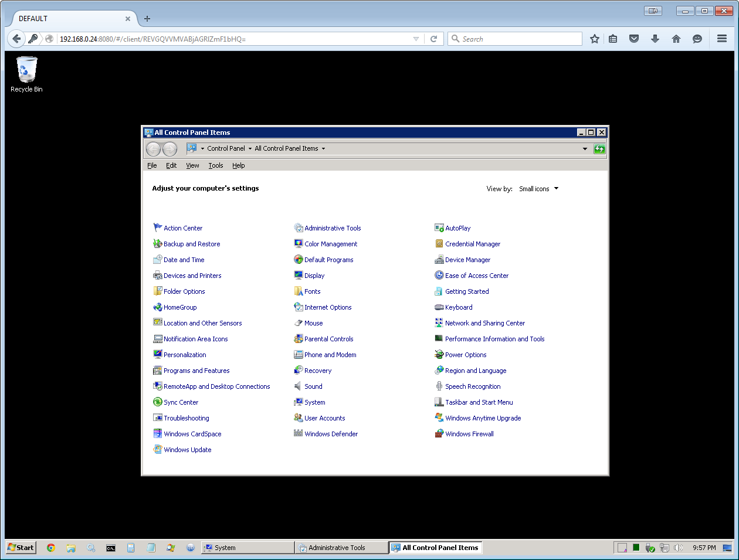This screenshot has width=739, height=560.
Task: Open Command Prompt from the taskbar
Action: (x=111, y=548)
